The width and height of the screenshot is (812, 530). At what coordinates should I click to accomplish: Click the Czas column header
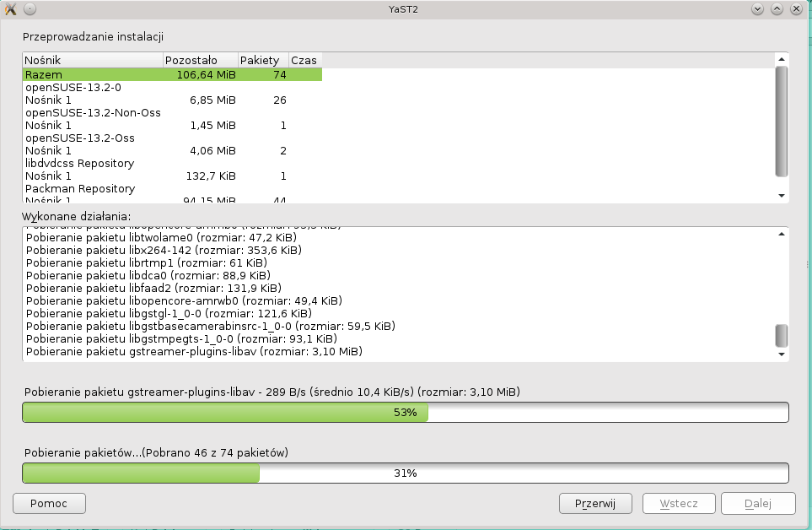point(304,60)
